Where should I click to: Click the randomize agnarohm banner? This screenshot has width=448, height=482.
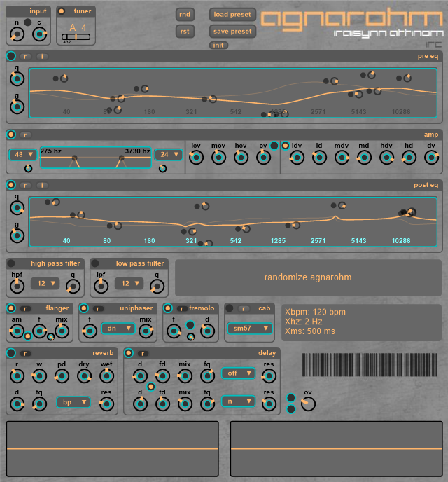(308, 277)
